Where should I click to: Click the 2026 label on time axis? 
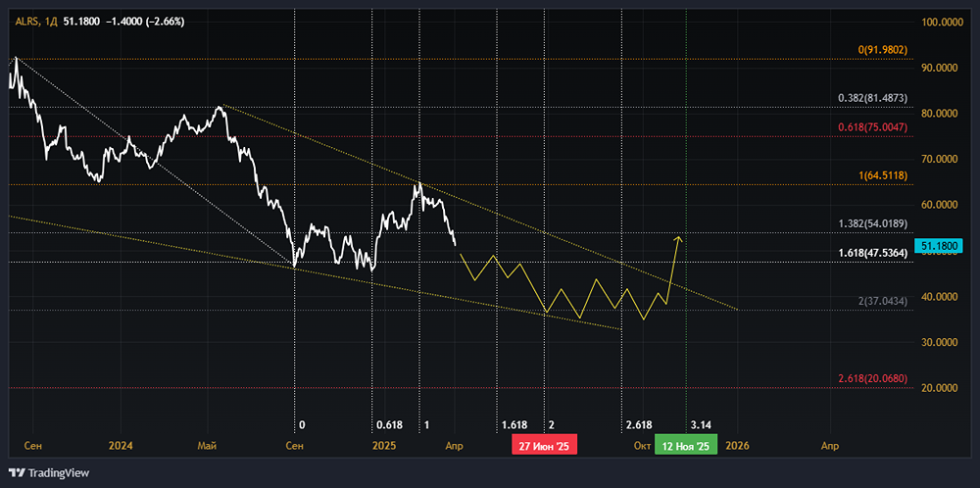tap(736, 446)
